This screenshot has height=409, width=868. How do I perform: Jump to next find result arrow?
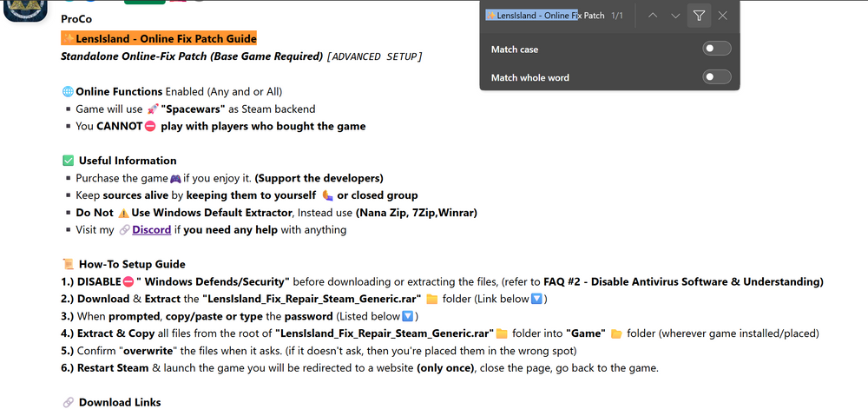click(x=675, y=16)
